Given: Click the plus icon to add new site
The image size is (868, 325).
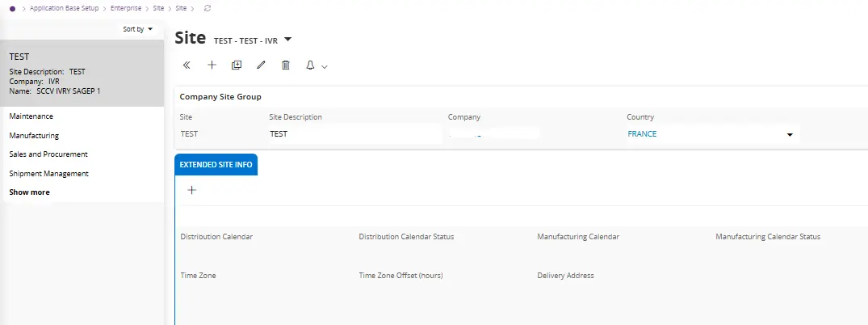Looking at the screenshot, I should click(x=212, y=65).
